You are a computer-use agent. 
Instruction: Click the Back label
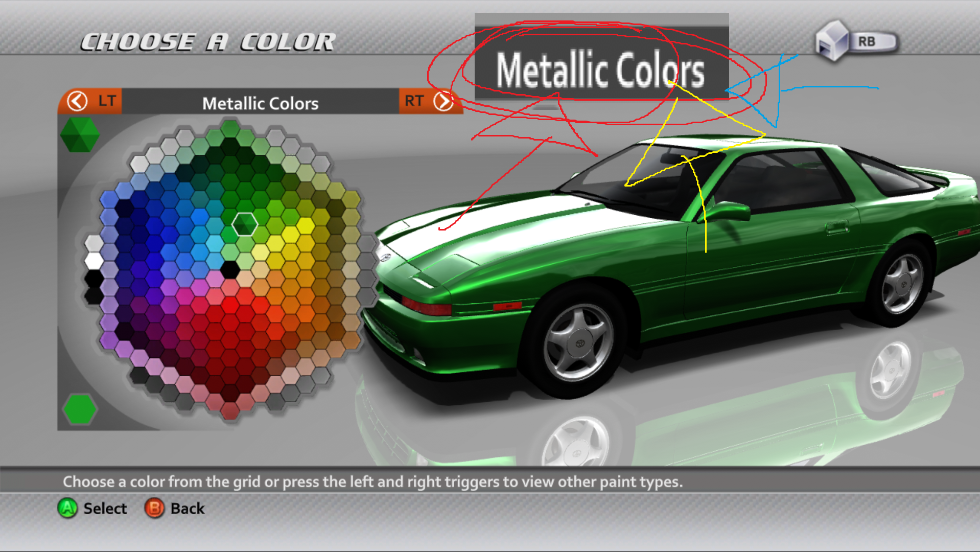click(x=188, y=509)
